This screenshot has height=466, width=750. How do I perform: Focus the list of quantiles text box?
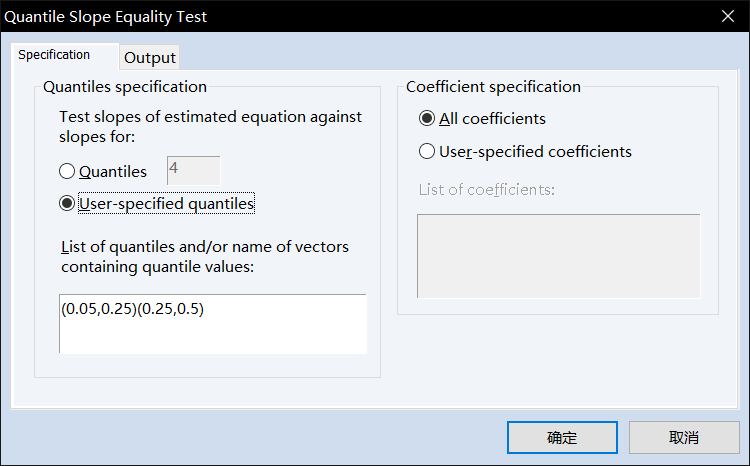[x=212, y=324]
